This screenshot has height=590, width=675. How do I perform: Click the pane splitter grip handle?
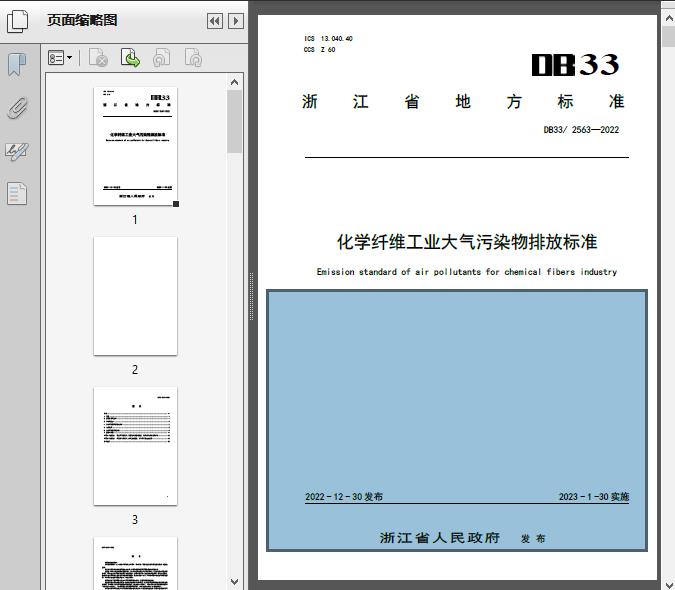[251, 297]
